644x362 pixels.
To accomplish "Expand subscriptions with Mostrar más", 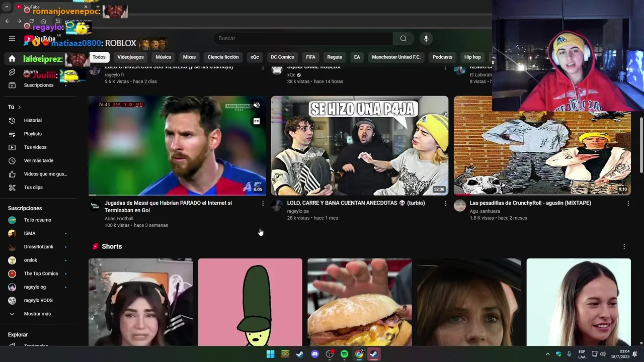I will (x=38, y=314).
